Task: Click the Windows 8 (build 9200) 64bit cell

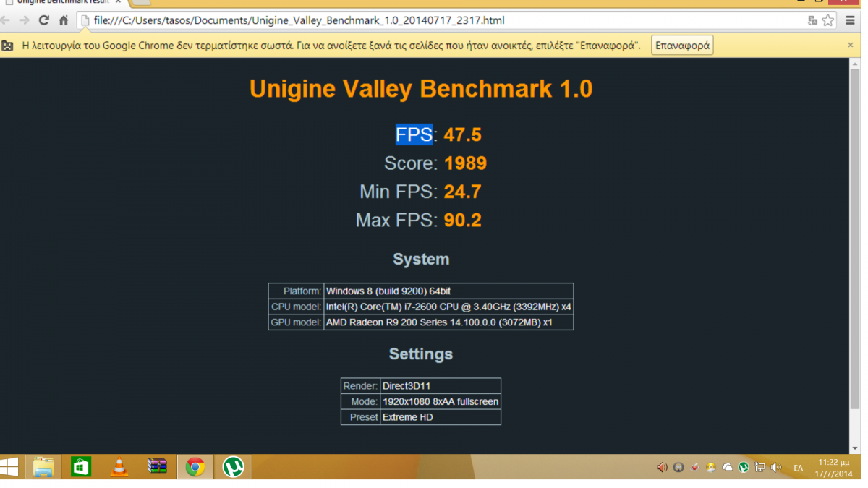Action: [x=448, y=291]
